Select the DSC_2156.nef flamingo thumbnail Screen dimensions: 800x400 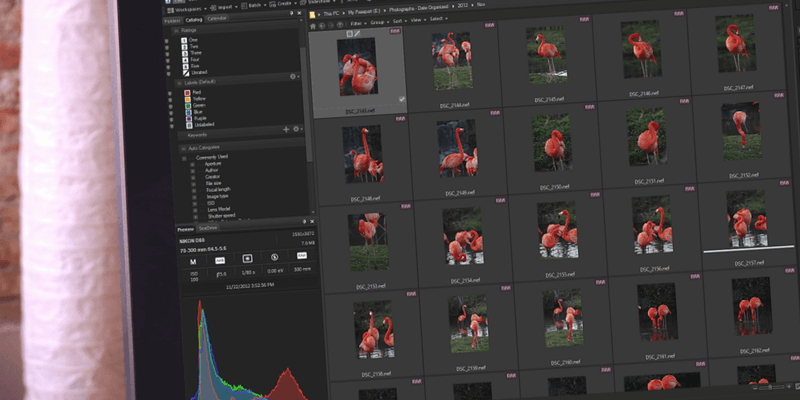pyautogui.click(x=652, y=226)
